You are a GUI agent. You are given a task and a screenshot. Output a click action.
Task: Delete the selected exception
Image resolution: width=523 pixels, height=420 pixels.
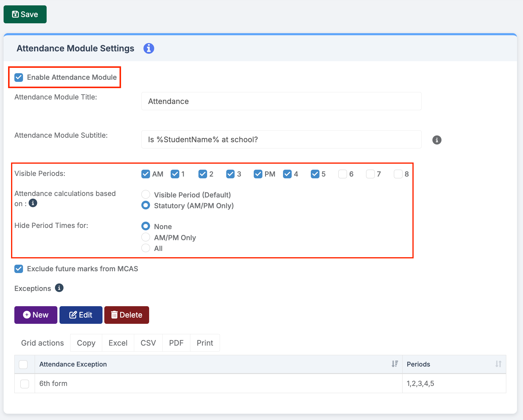coord(127,315)
